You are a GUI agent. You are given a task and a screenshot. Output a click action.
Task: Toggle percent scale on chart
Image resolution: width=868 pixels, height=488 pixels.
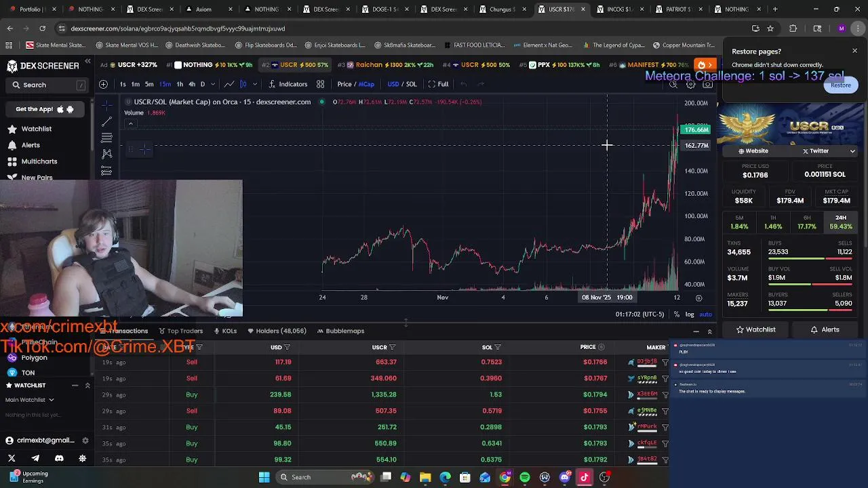676,314
